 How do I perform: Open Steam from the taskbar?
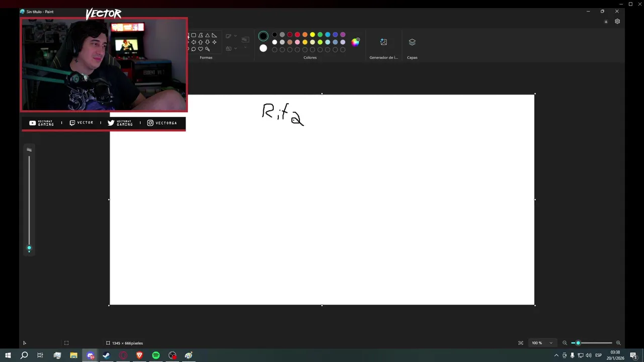106,355
